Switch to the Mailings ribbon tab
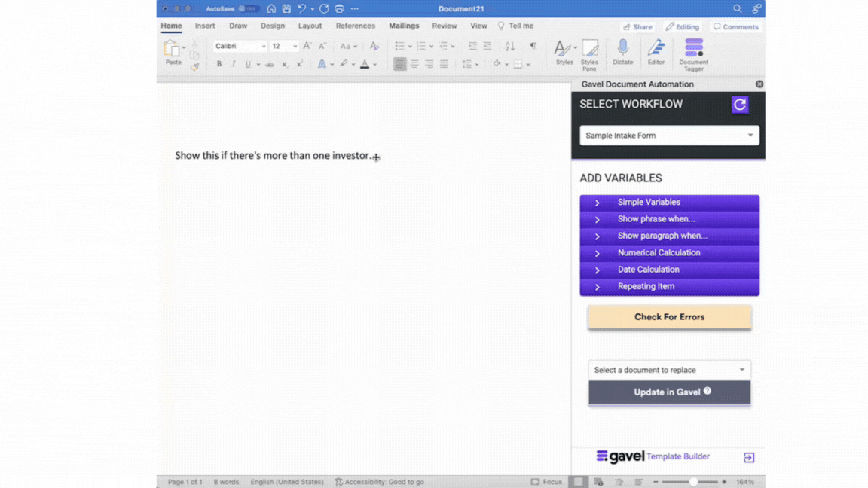The width and height of the screenshot is (868, 488). [404, 25]
